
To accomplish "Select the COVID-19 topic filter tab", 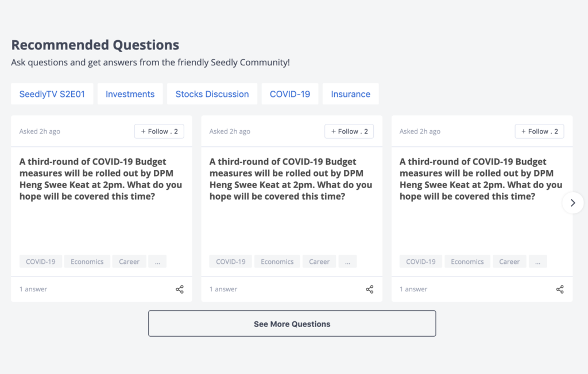I will tap(290, 94).
